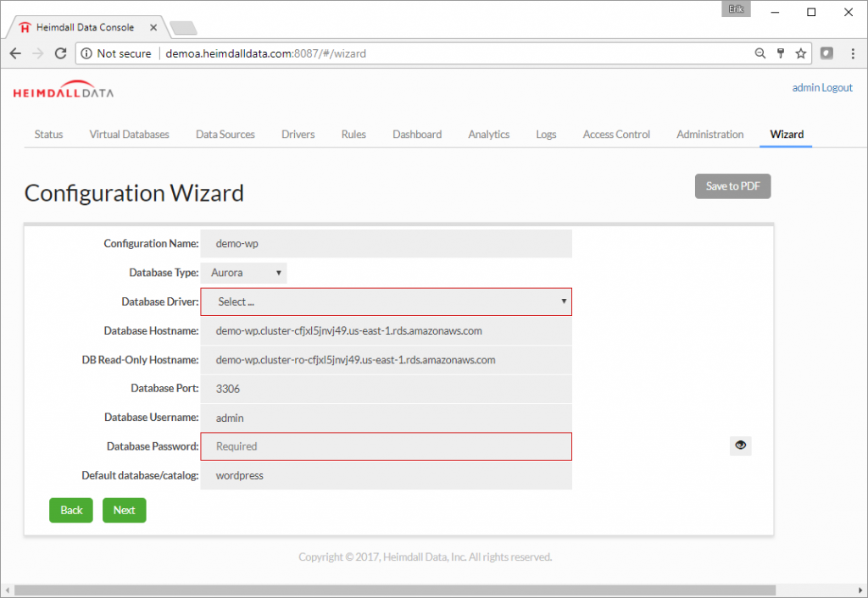This screenshot has height=598, width=868.
Task: Click the Database Hostname label
Action: (x=151, y=331)
